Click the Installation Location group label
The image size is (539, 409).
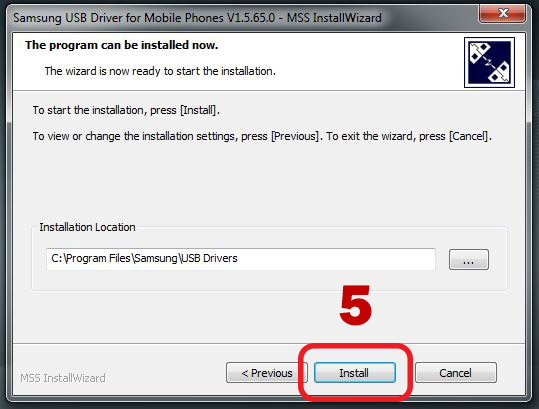pyautogui.click(x=87, y=227)
